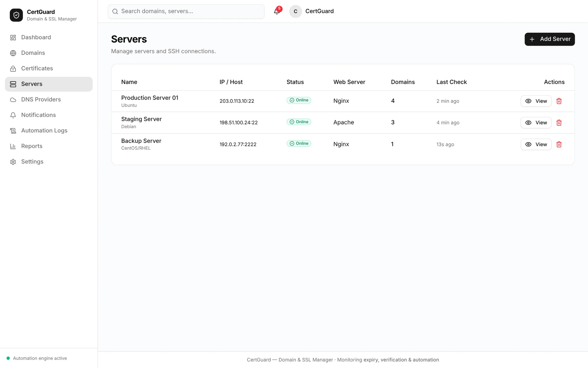Click the DNS Providers cloud icon
The height and width of the screenshot is (368, 588).
click(13, 100)
